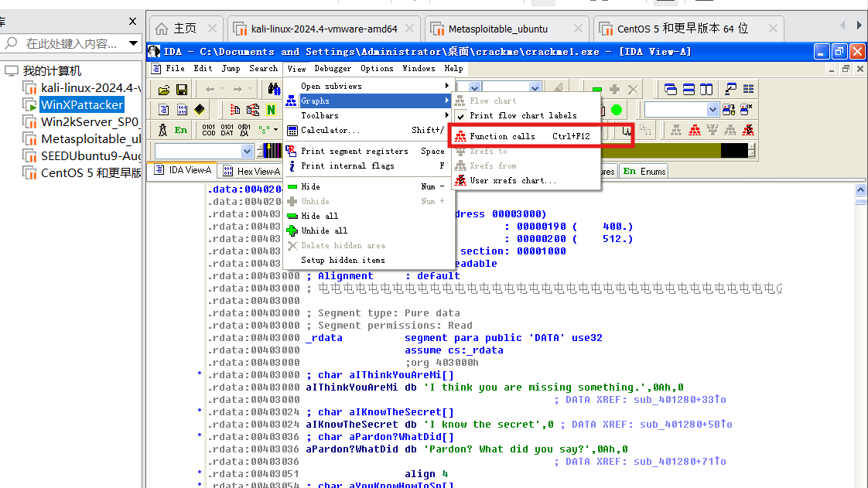The image size is (868, 488).
Task: Switch to the Enums tab
Action: (644, 171)
